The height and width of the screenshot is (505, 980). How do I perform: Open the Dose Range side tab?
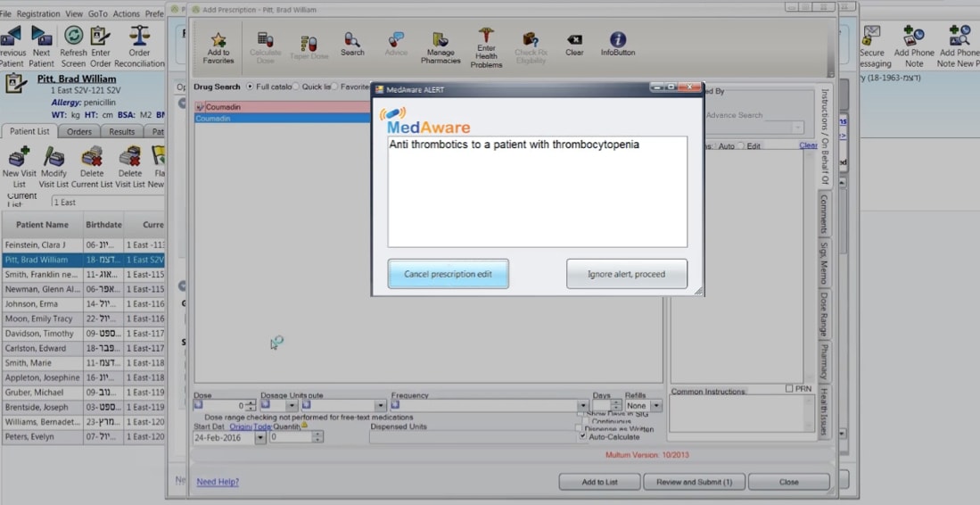pyautogui.click(x=824, y=314)
